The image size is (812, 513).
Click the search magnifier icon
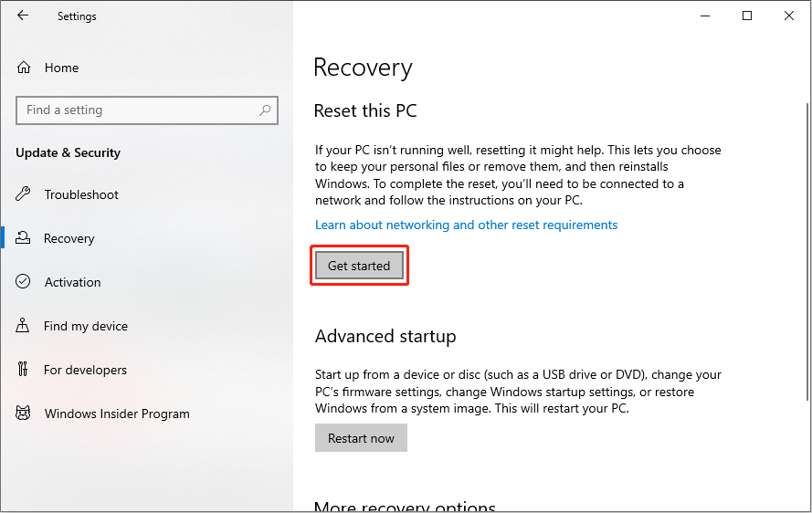pos(265,110)
